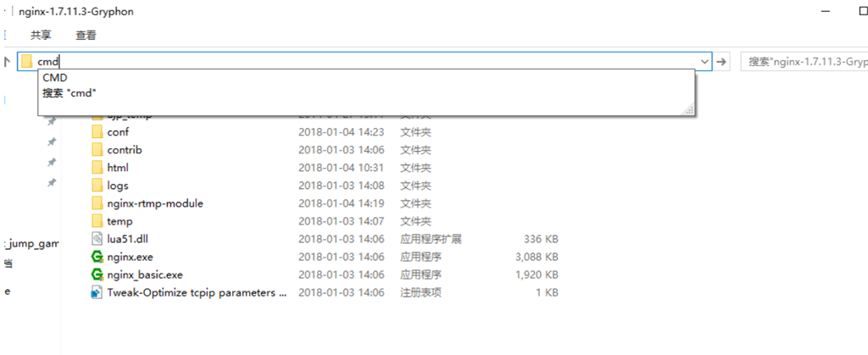Select the logs folder name

point(118,186)
